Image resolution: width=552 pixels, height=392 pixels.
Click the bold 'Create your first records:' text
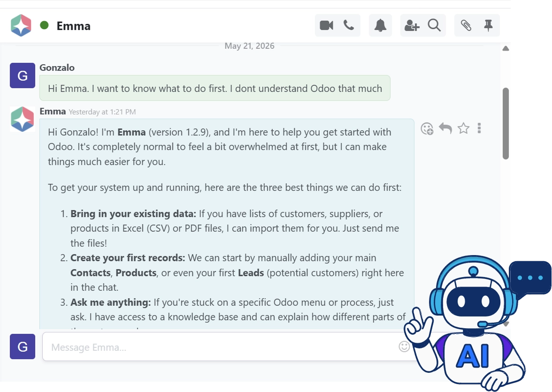click(128, 258)
